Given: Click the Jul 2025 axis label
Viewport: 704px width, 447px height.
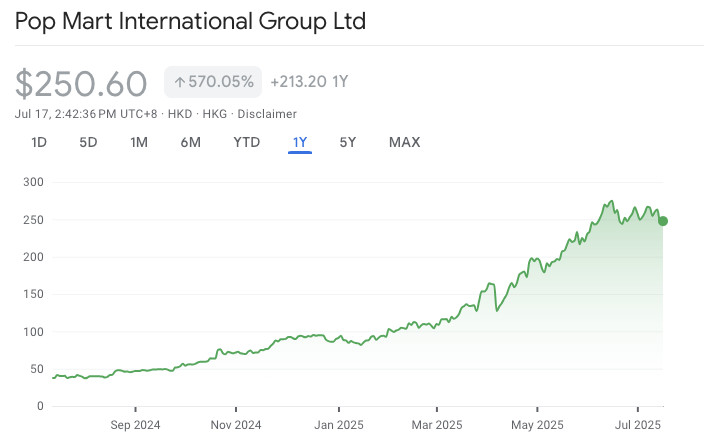Looking at the screenshot, I should 638,425.
